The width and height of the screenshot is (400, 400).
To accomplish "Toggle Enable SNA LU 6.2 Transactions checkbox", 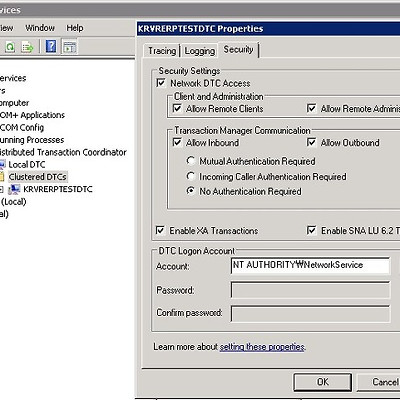I will [311, 230].
